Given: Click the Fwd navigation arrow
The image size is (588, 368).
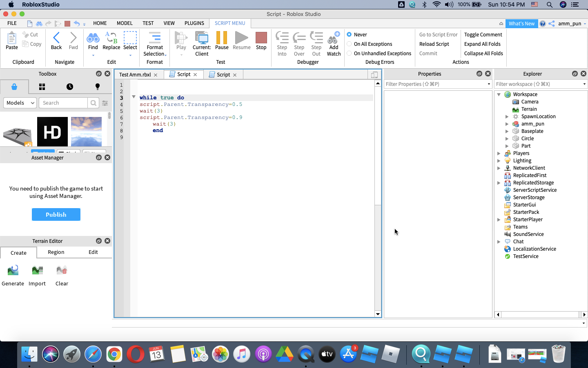Looking at the screenshot, I should coord(73,38).
